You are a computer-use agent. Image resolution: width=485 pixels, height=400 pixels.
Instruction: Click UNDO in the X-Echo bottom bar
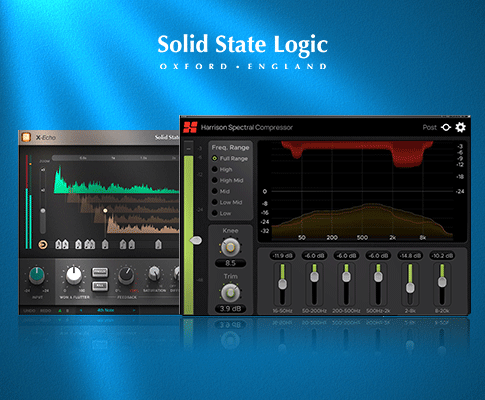[x=29, y=310]
